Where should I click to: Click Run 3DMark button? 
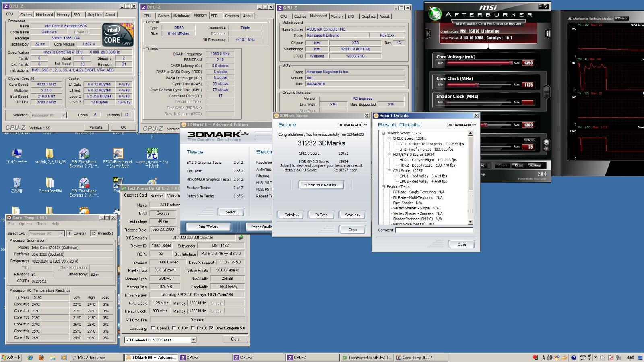(208, 227)
